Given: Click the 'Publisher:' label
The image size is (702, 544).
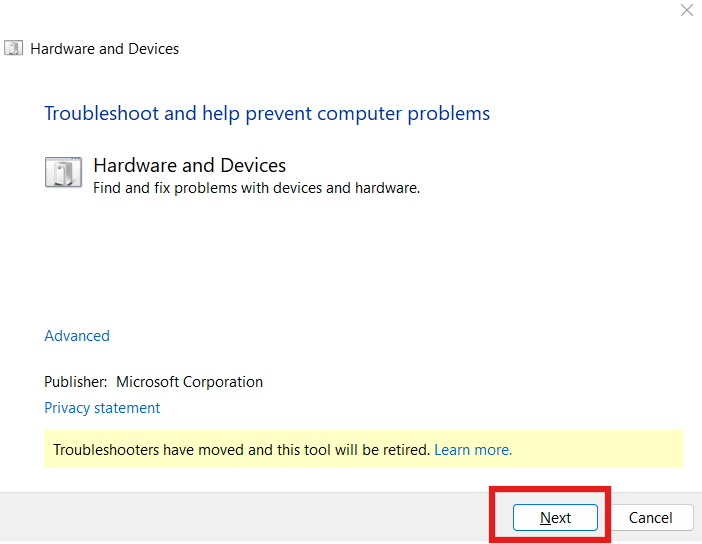Looking at the screenshot, I should click(x=76, y=382).
